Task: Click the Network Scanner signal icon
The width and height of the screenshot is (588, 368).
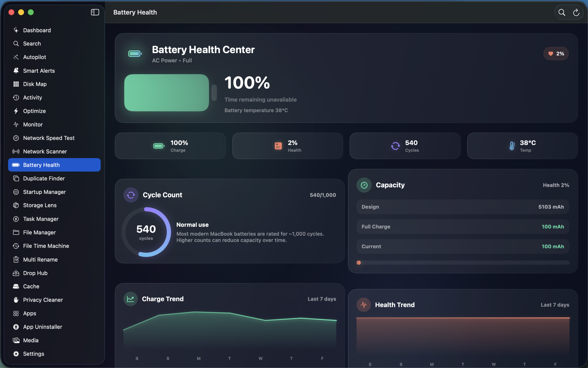Action: pyautogui.click(x=16, y=151)
